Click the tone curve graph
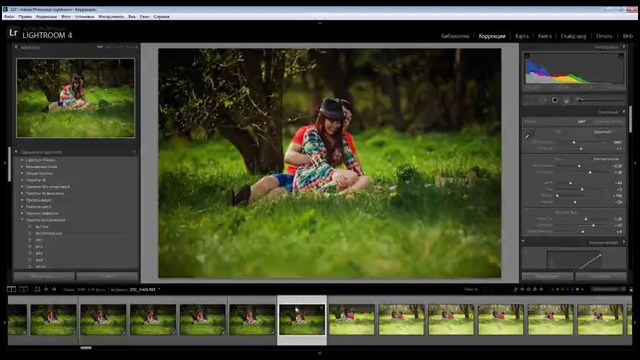 tap(574, 260)
